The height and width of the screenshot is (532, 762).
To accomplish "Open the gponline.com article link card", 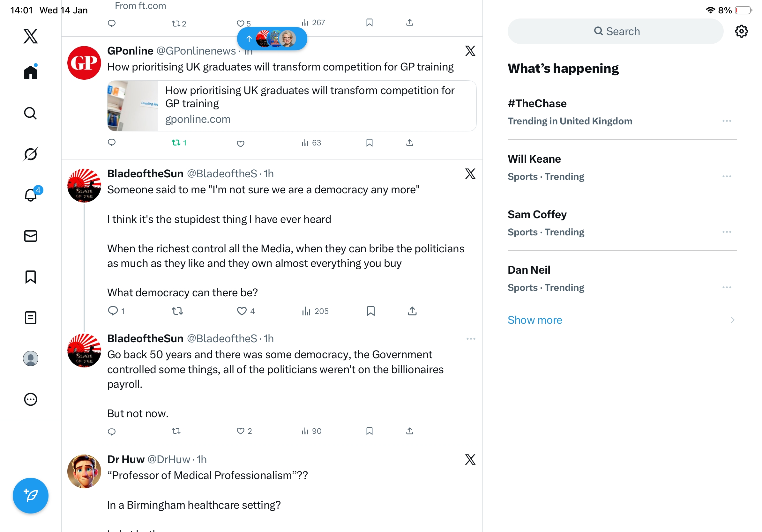I will pos(292,106).
